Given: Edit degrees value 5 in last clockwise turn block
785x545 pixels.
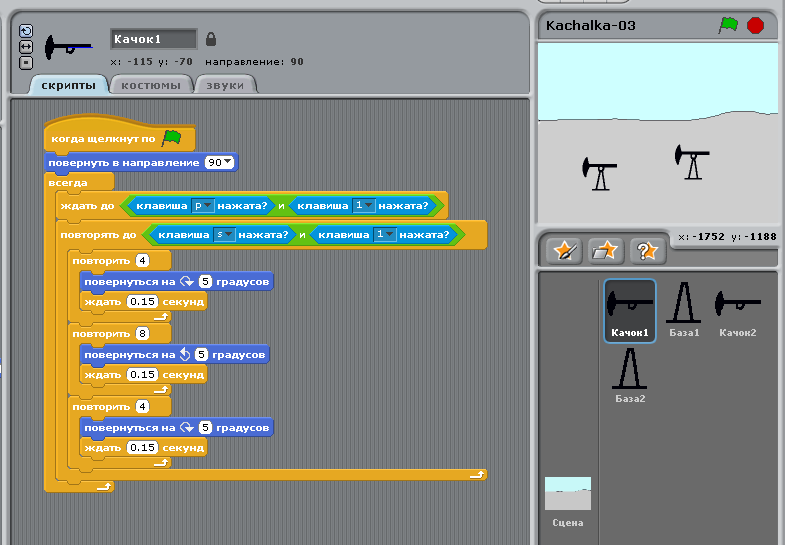Looking at the screenshot, I should coord(205,428).
